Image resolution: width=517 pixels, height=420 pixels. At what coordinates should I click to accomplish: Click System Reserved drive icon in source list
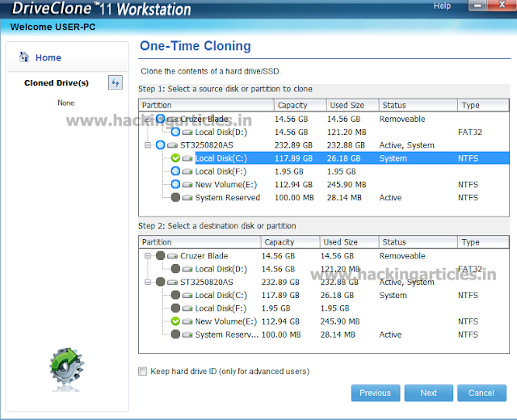click(187, 198)
